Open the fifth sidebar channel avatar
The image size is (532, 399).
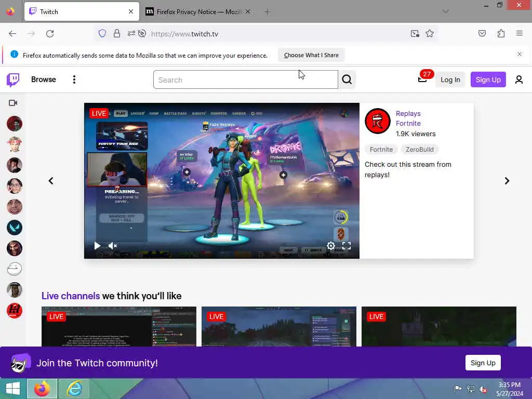pos(15,207)
